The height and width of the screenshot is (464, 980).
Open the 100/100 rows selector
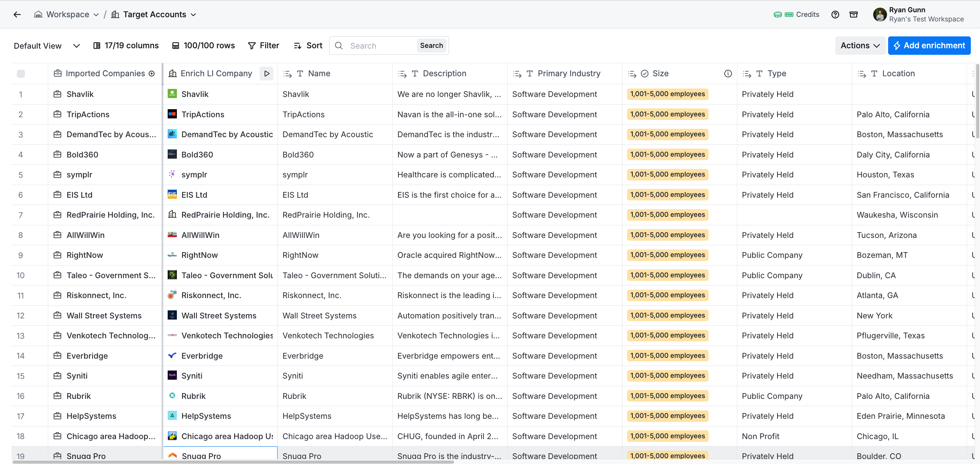pos(203,46)
